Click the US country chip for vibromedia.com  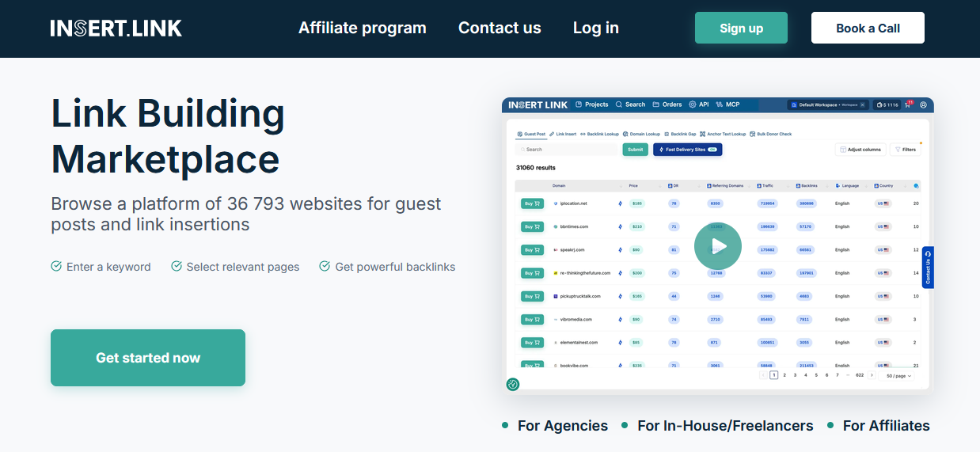(883, 319)
